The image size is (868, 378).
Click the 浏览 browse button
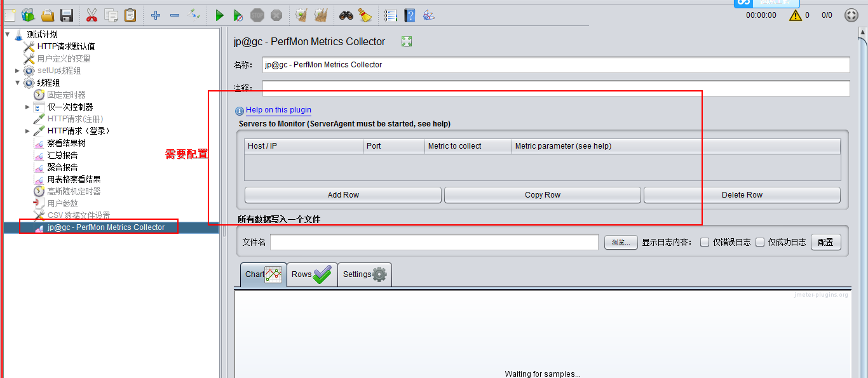(621, 242)
